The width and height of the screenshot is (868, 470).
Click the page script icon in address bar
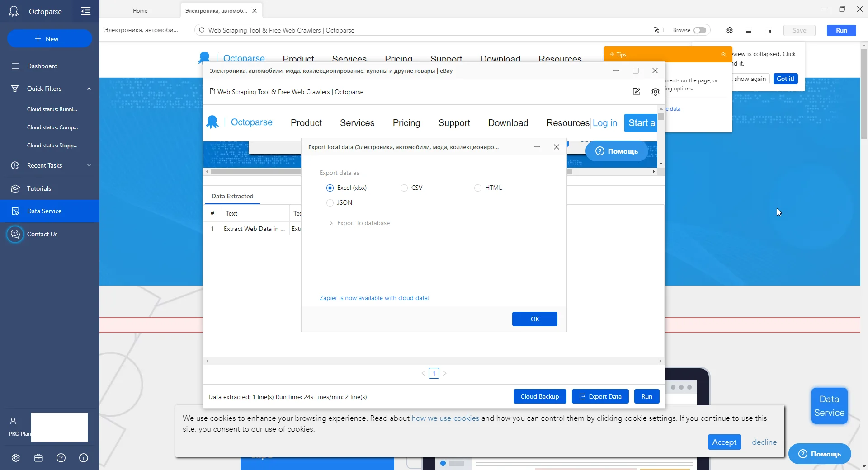656,30
